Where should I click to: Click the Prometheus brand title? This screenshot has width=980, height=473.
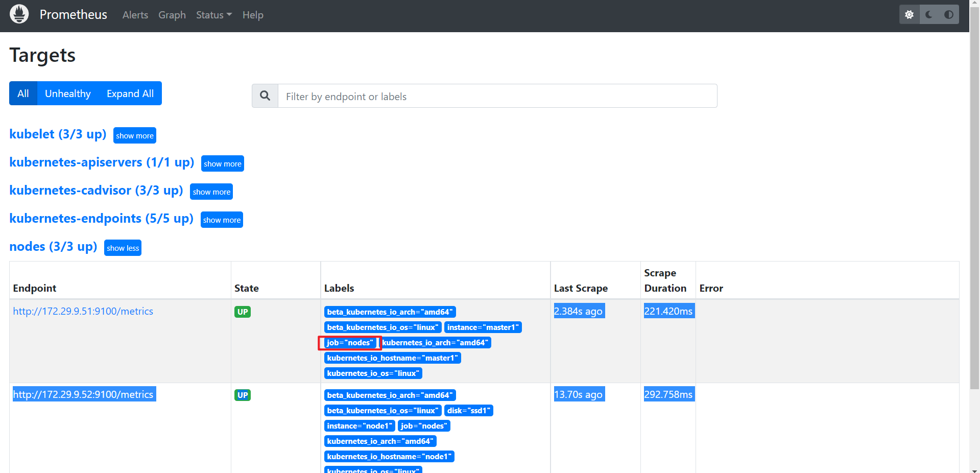point(74,14)
